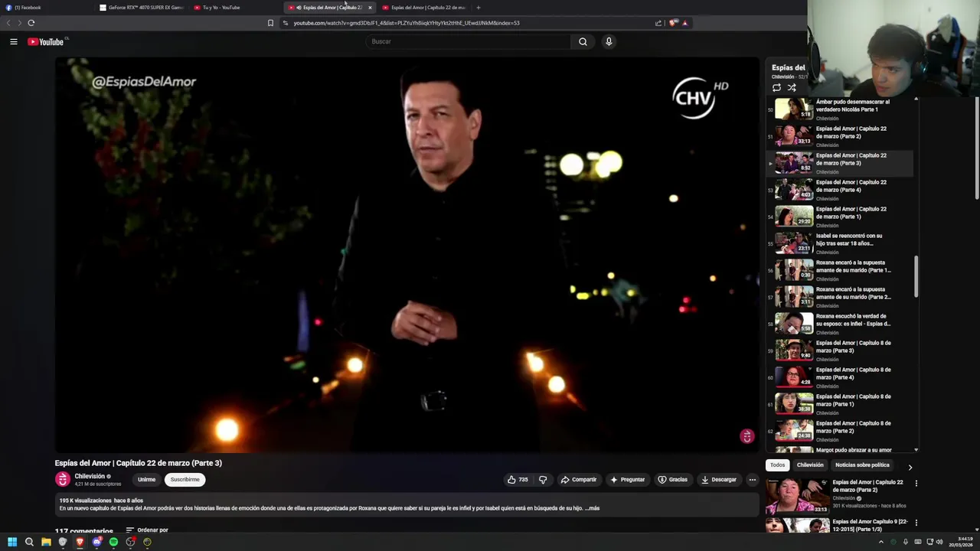Open Spotify from the taskbar
Screen dimensions: 980x551
click(113, 542)
